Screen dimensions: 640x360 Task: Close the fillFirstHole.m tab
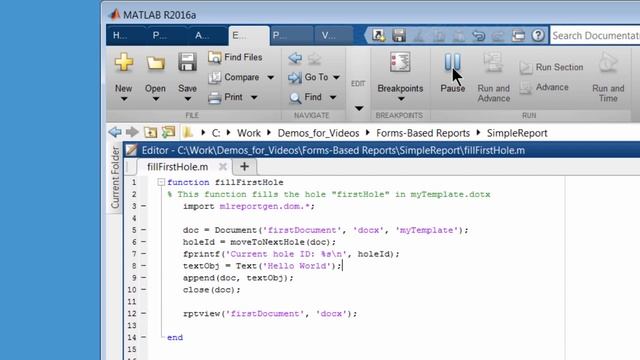click(x=222, y=167)
